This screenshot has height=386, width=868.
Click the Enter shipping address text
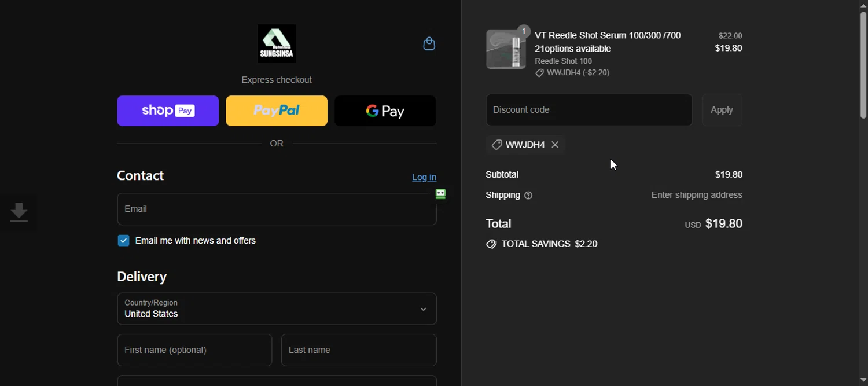pos(697,196)
